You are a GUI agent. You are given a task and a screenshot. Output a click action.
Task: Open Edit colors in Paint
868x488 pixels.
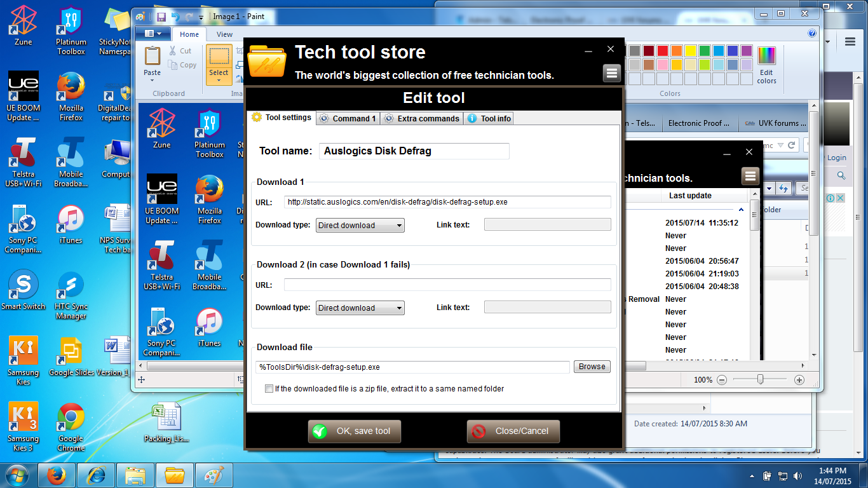point(767,65)
